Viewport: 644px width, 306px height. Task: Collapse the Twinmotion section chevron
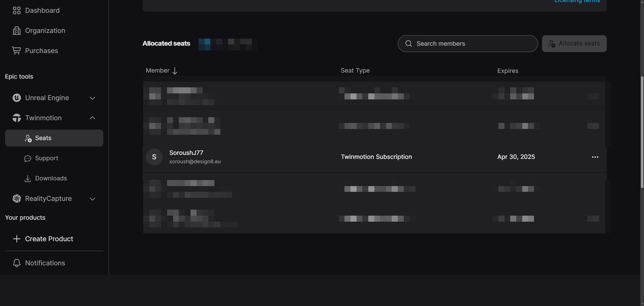click(93, 118)
